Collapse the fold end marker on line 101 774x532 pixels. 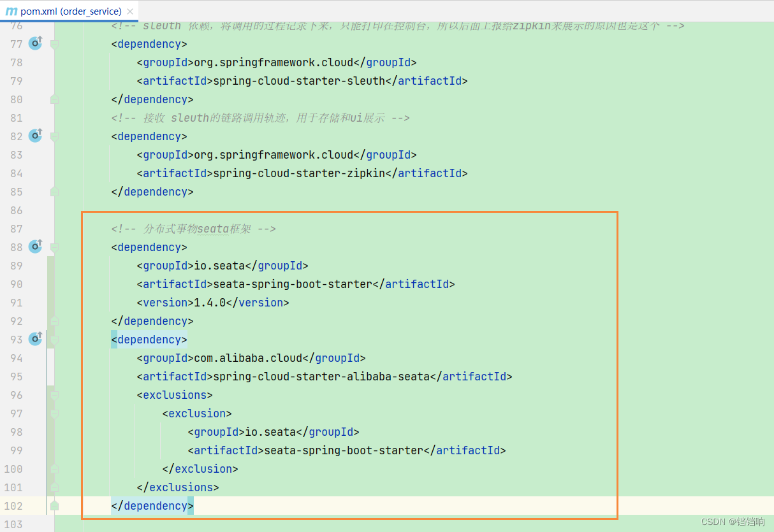click(x=54, y=487)
